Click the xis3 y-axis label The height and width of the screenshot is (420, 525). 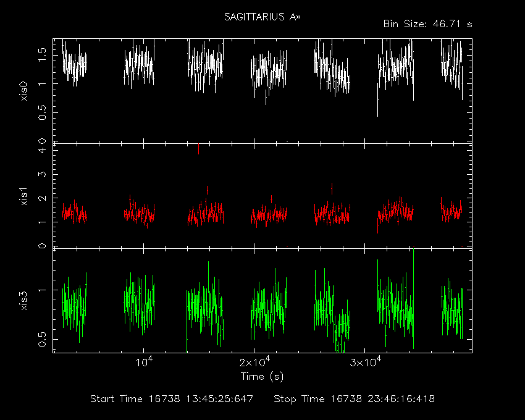click(x=23, y=301)
